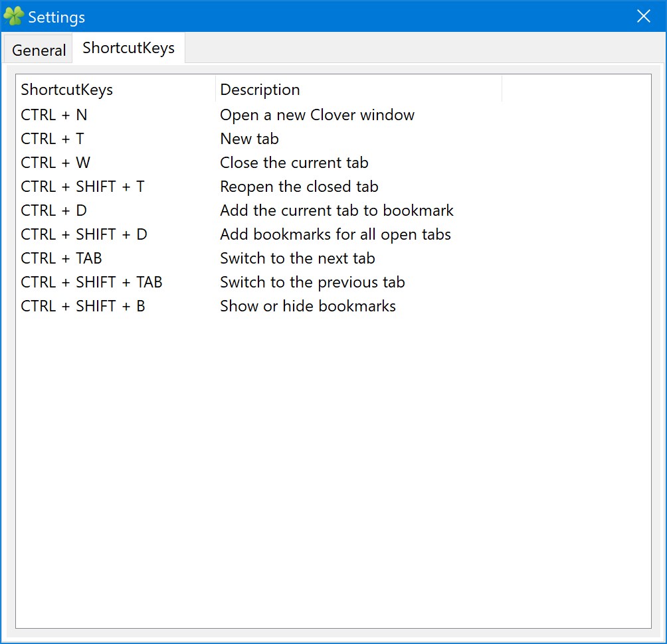
Task: Click the Description column header
Action: click(359, 89)
